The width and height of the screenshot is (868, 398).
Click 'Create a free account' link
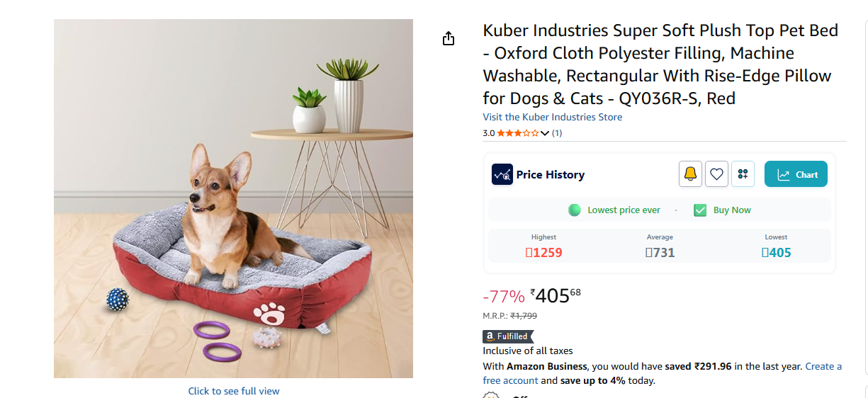click(823, 366)
